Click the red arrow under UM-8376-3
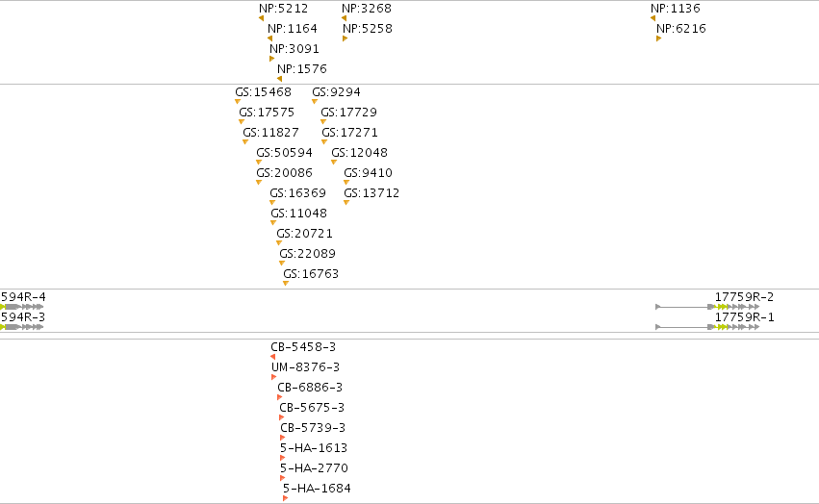 point(273,377)
